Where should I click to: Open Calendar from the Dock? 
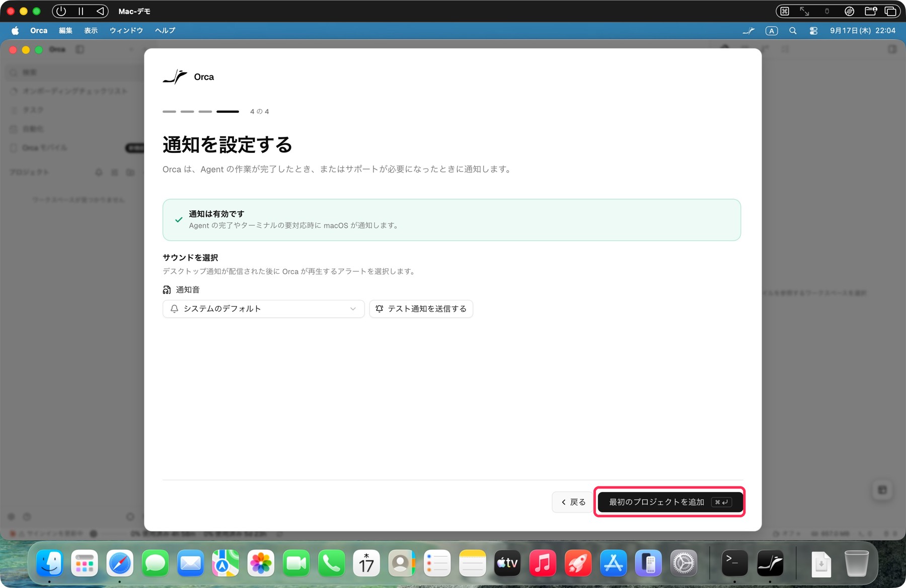pos(366,563)
